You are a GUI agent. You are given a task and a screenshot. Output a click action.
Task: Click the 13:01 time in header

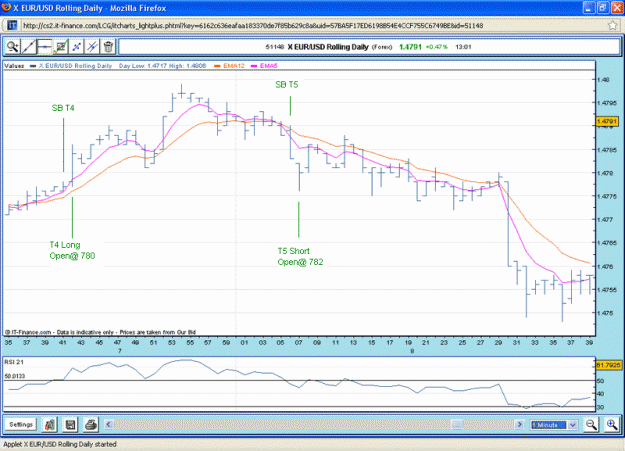(x=463, y=47)
